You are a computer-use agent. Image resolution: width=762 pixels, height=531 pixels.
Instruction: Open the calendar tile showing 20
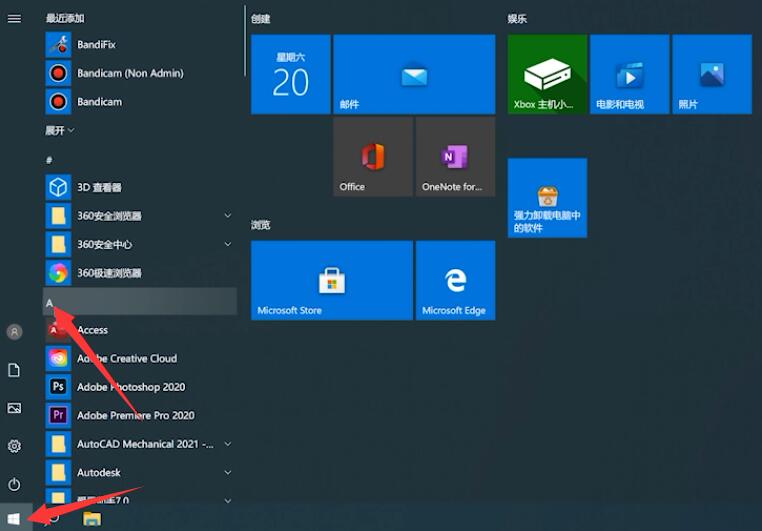291,74
